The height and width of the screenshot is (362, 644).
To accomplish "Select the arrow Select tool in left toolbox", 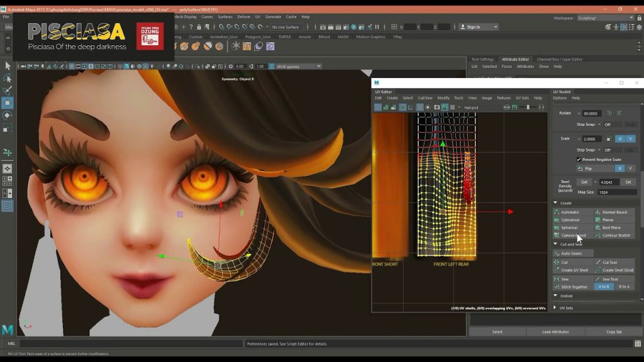I will 8,65.
